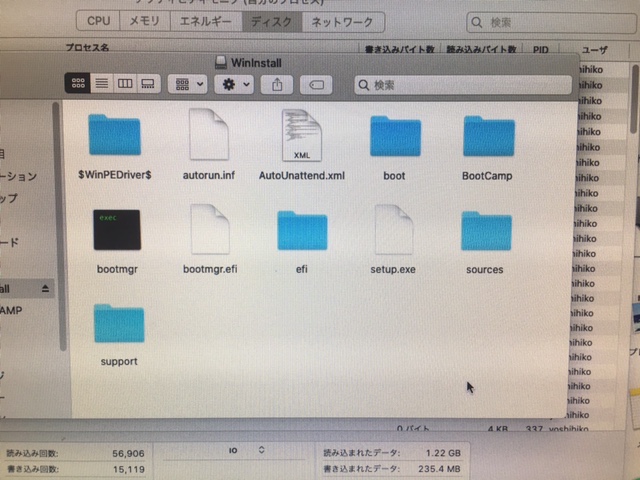Eject the WinInstall volume in sidebar

(x=45, y=289)
